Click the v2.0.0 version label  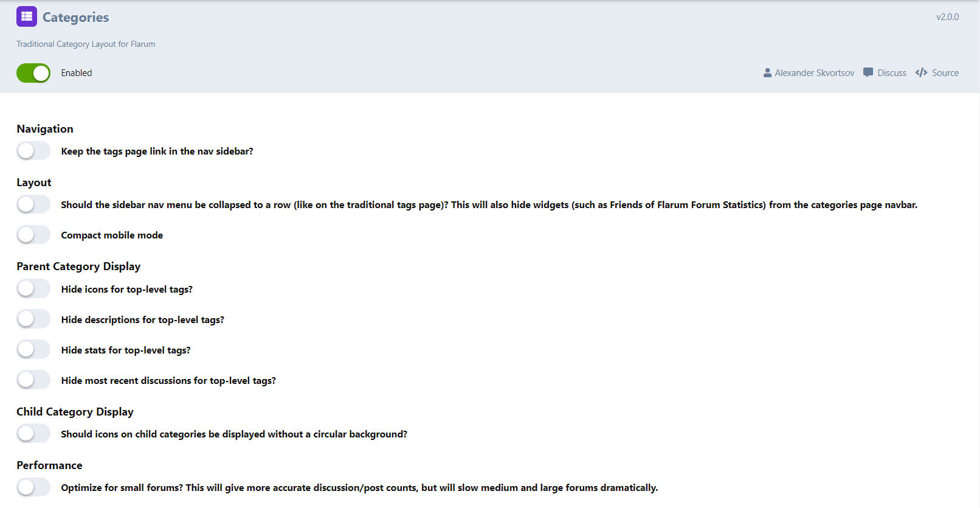[x=947, y=17]
